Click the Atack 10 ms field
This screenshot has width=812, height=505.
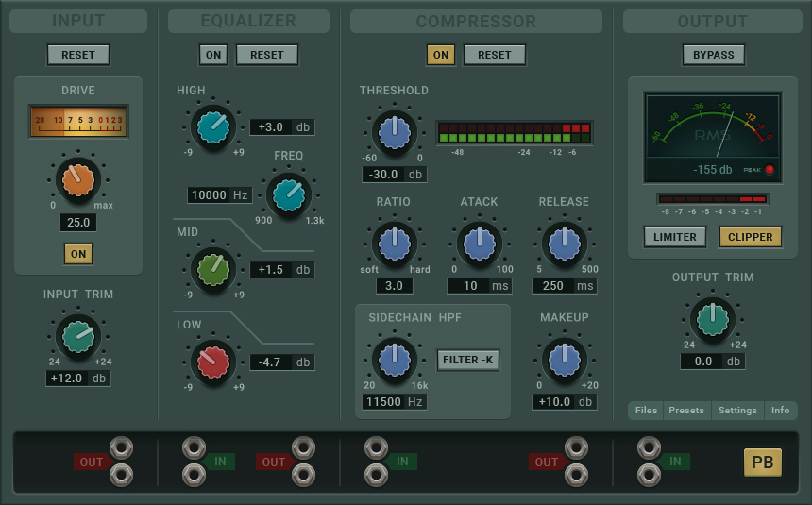pyautogui.click(x=480, y=285)
